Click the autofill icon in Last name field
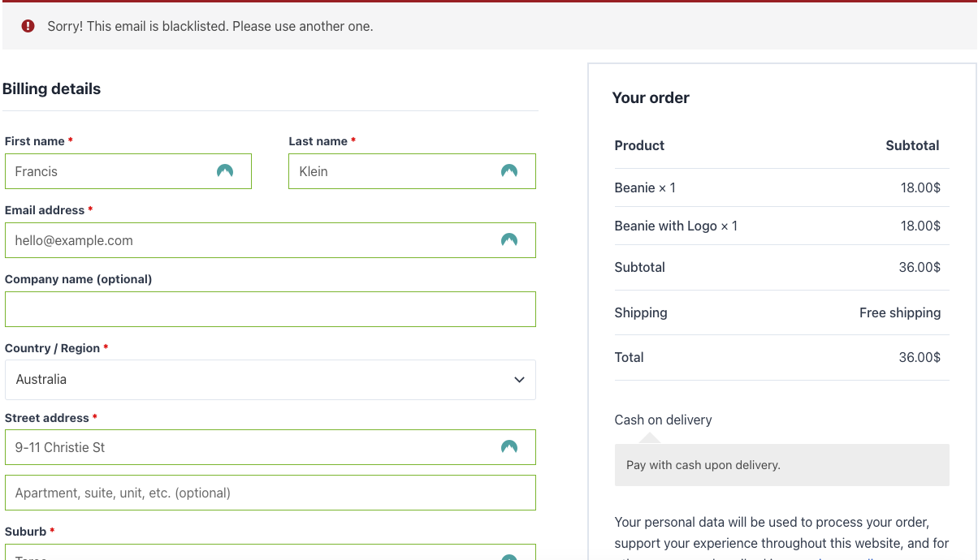Viewport: 978px width, 560px height. coord(509,171)
